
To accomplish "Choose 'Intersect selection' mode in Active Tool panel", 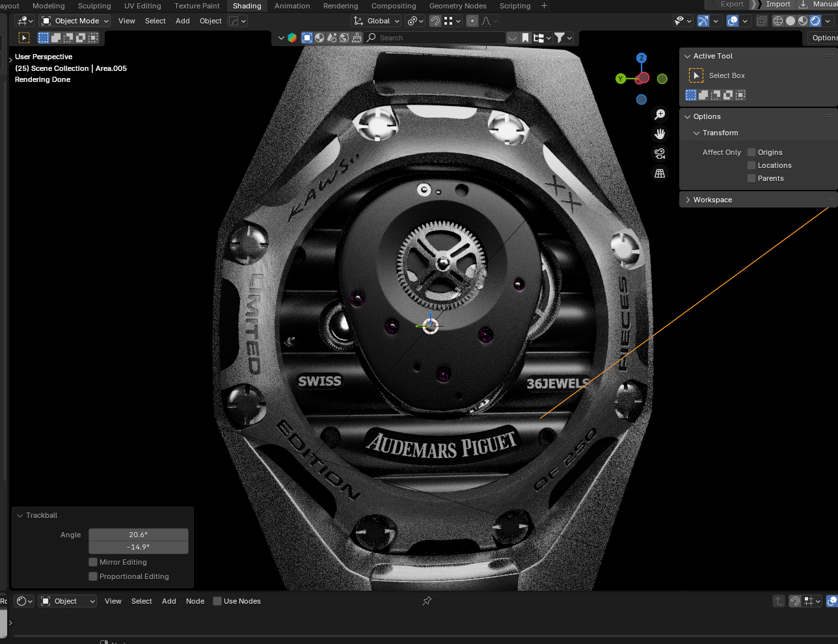I will coord(740,95).
